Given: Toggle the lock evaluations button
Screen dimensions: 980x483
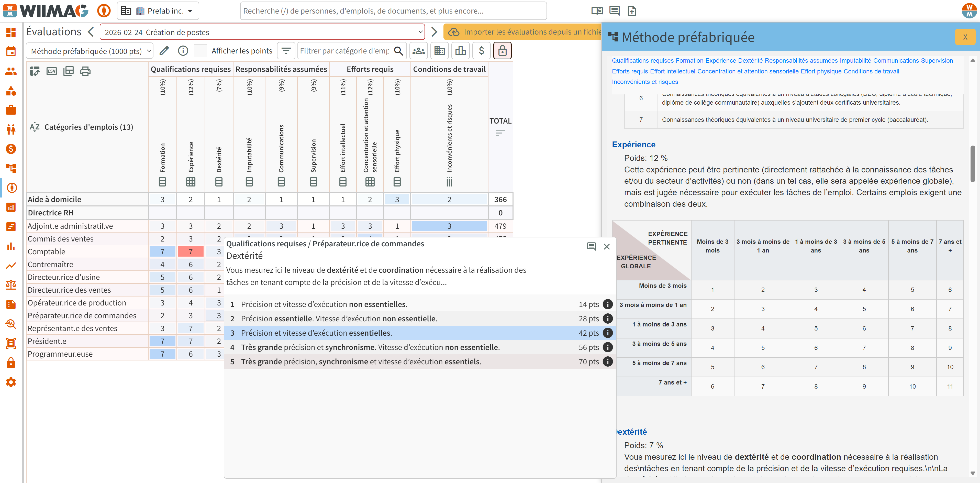Looking at the screenshot, I should [x=502, y=51].
